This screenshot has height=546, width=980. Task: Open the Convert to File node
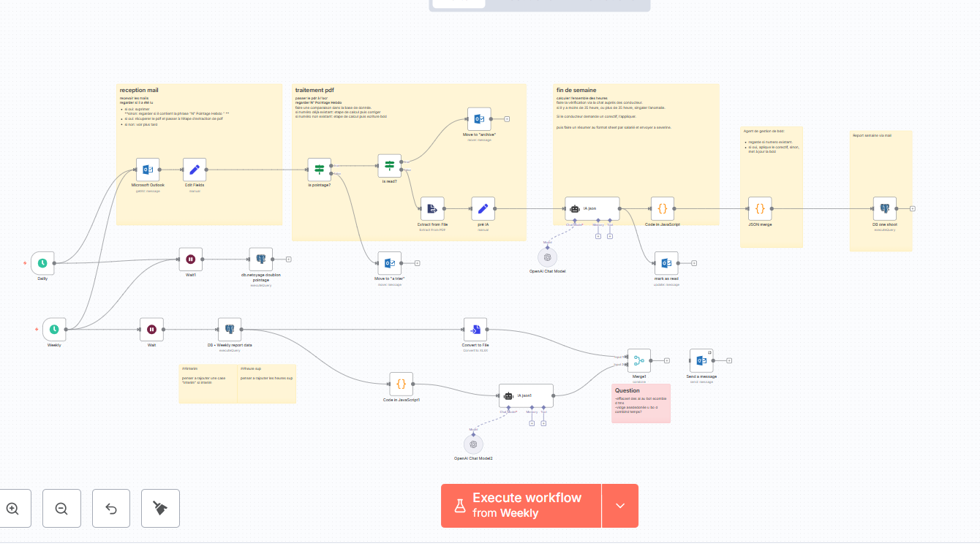tap(475, 329)
